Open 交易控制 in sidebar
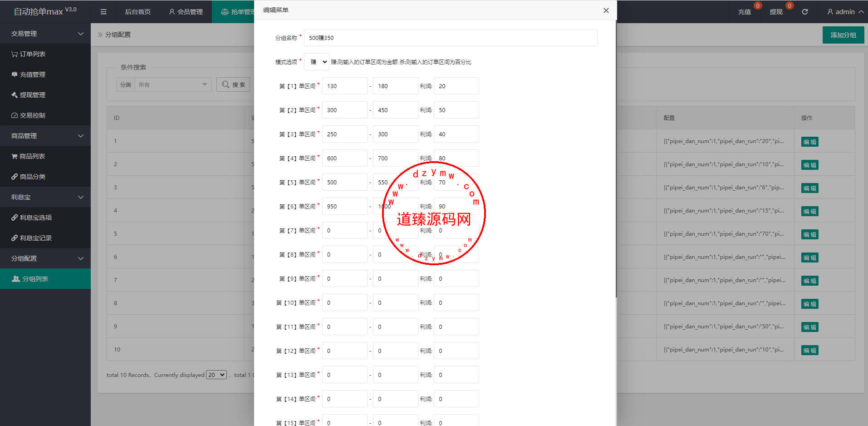 (45, 115)
